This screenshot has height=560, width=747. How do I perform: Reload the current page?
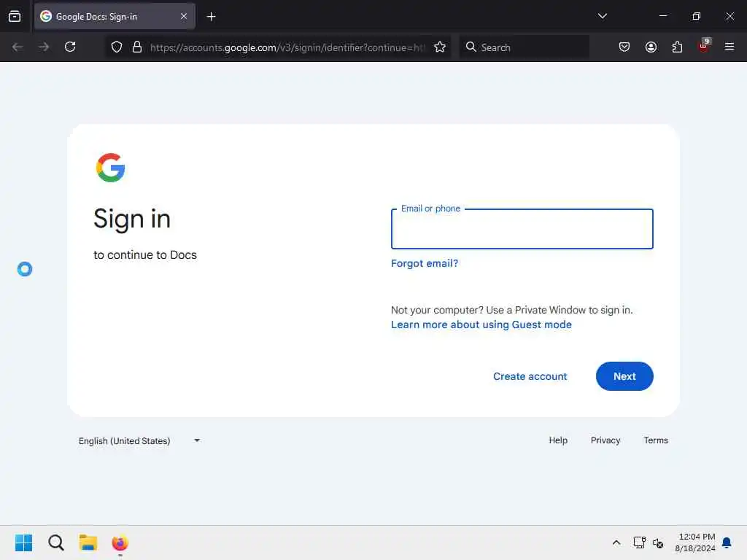coord(70,47)
